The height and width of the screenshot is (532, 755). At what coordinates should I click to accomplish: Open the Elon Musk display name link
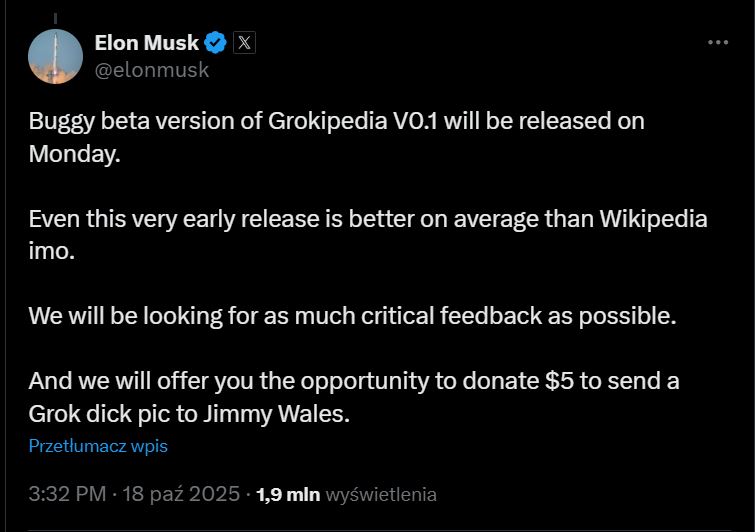tap(146, 43)
